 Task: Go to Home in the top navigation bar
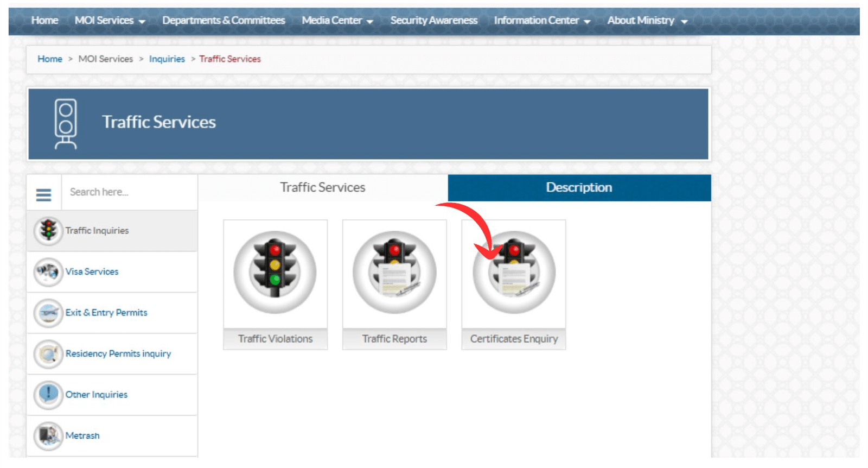pyautogui.click(x=44, y=21)
